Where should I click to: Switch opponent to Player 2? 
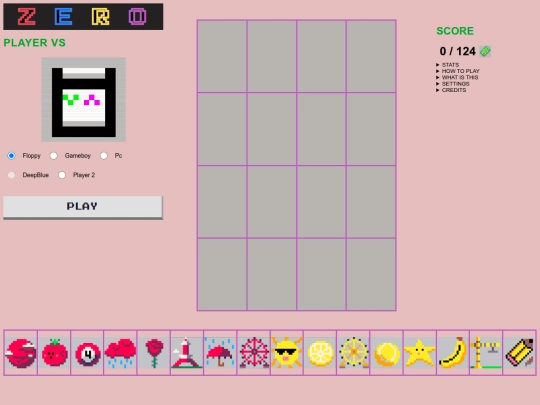pos(62,175)
